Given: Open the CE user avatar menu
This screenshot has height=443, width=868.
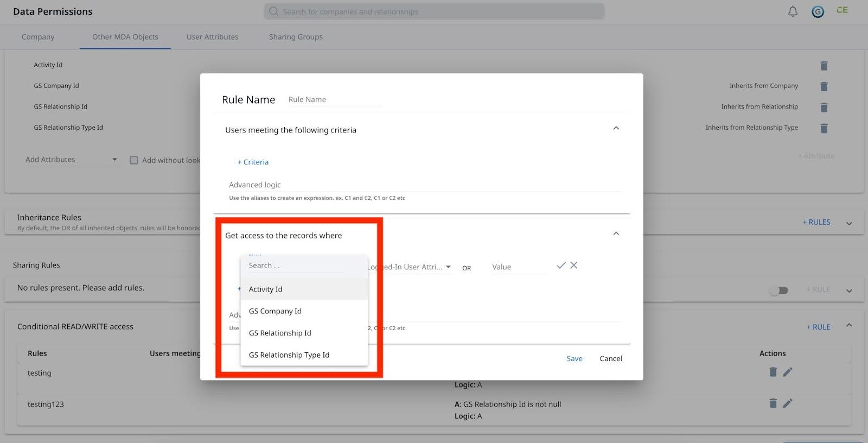Looking at the screenshot, I should tap(842, 10).
